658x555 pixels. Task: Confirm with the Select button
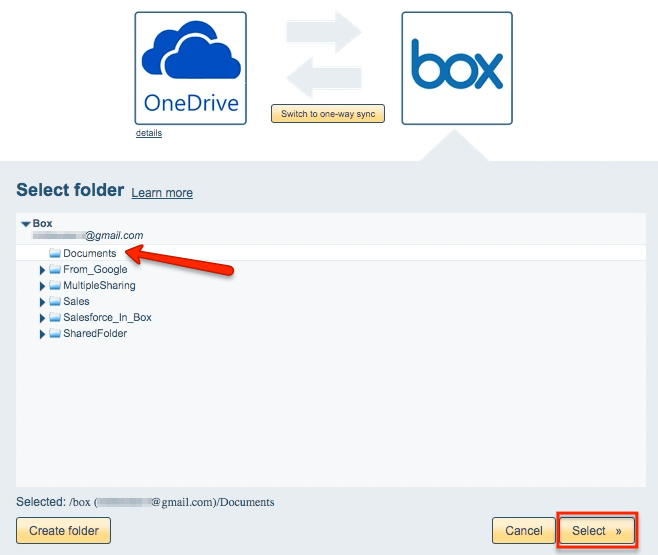point(597,531)
